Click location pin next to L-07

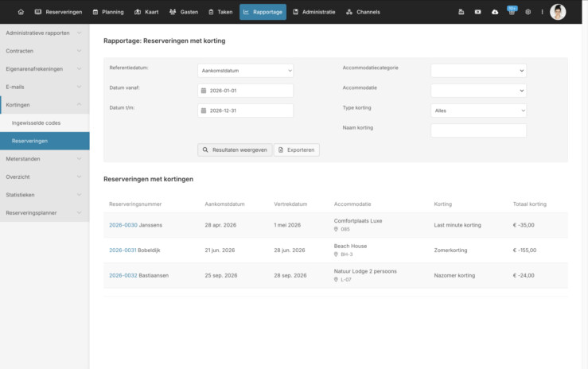(x=336, y=279)
